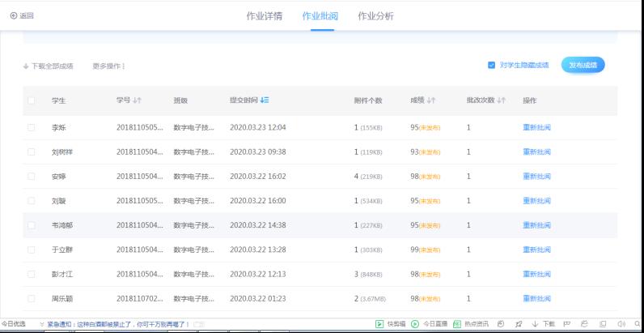Click the speaker volume icon in status bar

(x=621, y=325)
